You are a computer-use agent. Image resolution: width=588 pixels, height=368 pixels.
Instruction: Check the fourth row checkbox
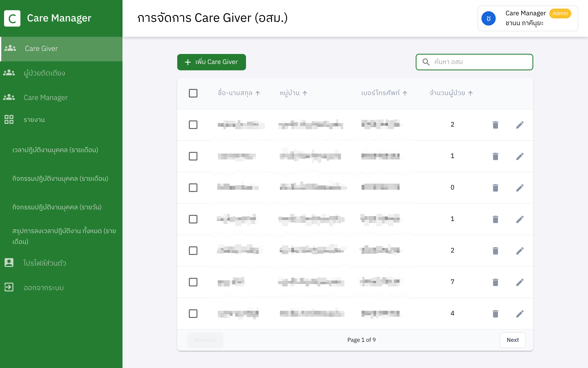193,219
